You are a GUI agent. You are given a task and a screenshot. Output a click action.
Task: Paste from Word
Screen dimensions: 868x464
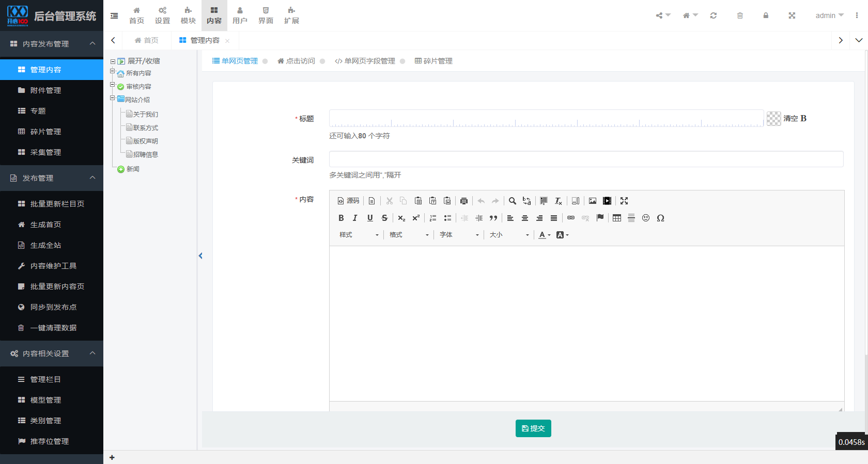pos(447,201)
